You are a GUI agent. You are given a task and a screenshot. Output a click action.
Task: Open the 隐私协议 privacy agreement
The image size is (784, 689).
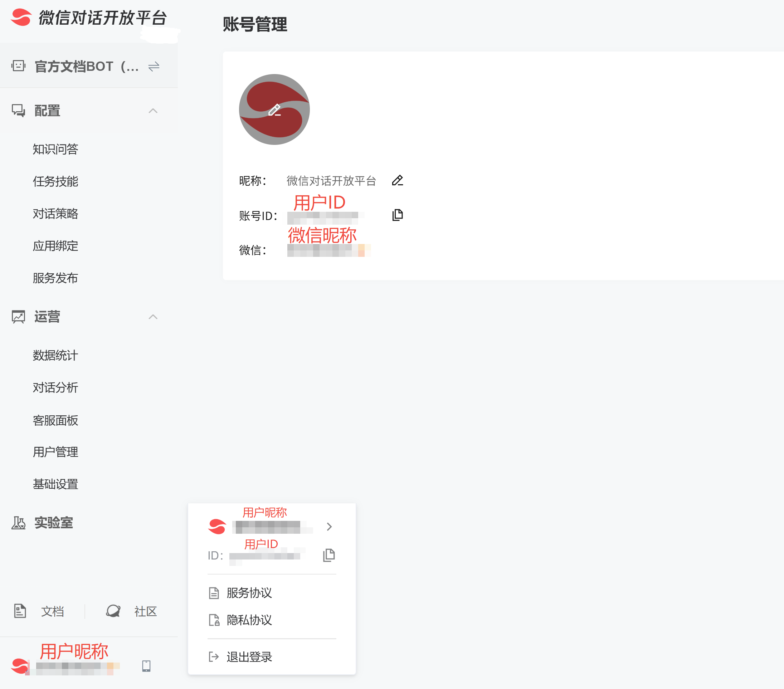(249, 621)
